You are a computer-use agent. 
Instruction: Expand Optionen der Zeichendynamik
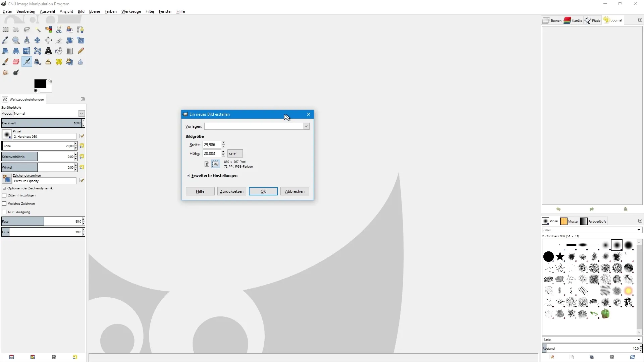click(4, 188)
